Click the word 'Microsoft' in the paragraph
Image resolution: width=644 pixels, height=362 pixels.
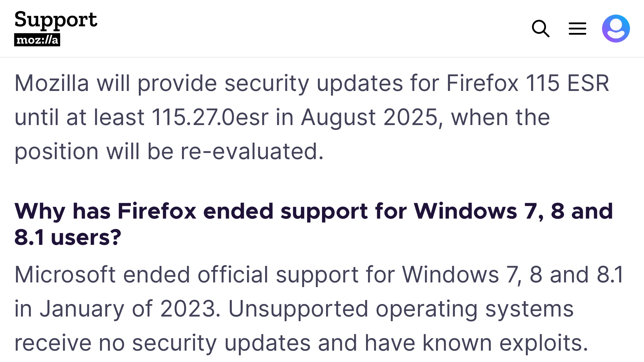pyautogui.click(x=65, y=275)
